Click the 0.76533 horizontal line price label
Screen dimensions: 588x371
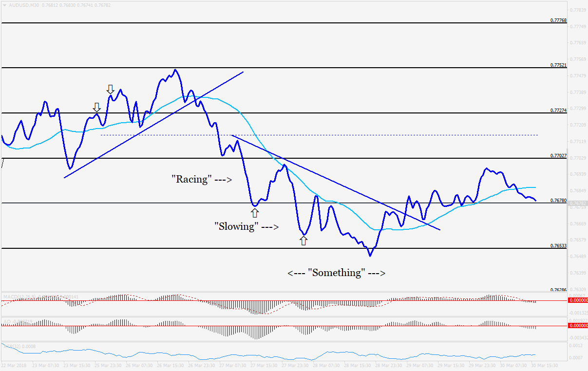point(558,246)
